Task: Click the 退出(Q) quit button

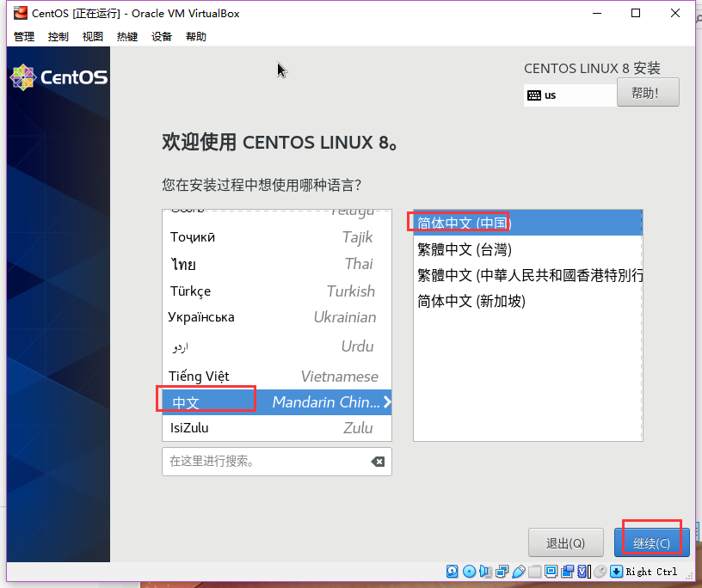Action: (566, 542)
